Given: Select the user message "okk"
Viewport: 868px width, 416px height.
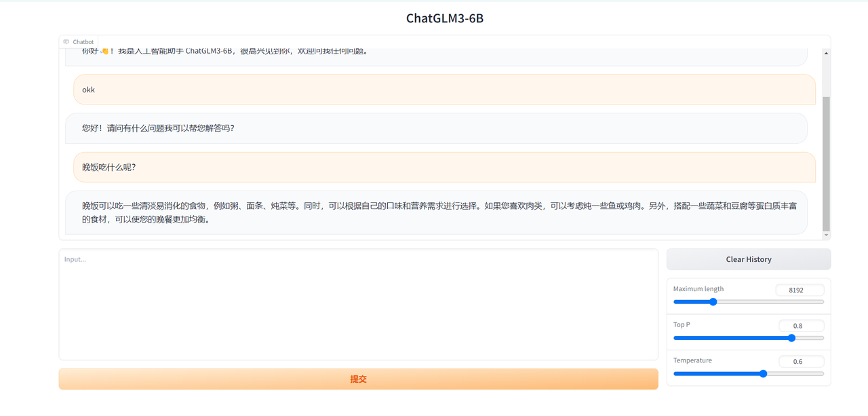Looking at the screenshot, I should click(x=444, y=90).
